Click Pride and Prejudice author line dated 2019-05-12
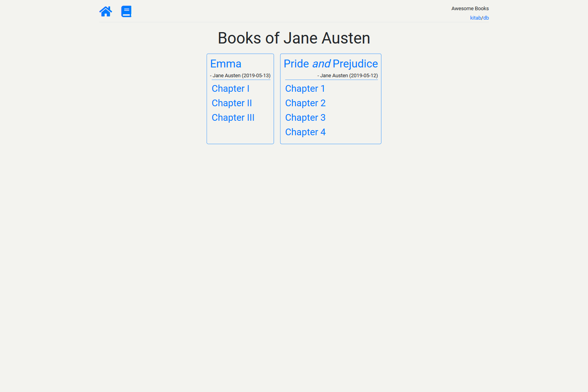The height and width of the screenshot is (392, 588). tap(348, 76)
